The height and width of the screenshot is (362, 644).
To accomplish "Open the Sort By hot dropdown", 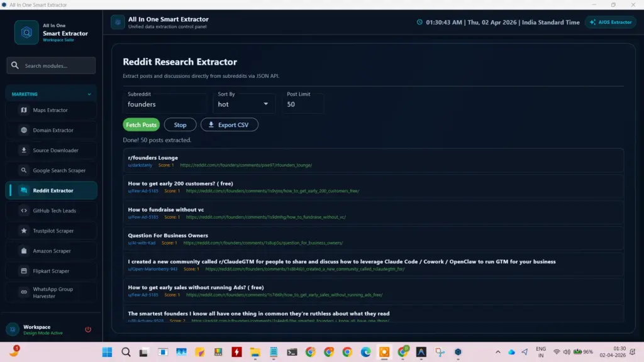I will click(243, 104).
